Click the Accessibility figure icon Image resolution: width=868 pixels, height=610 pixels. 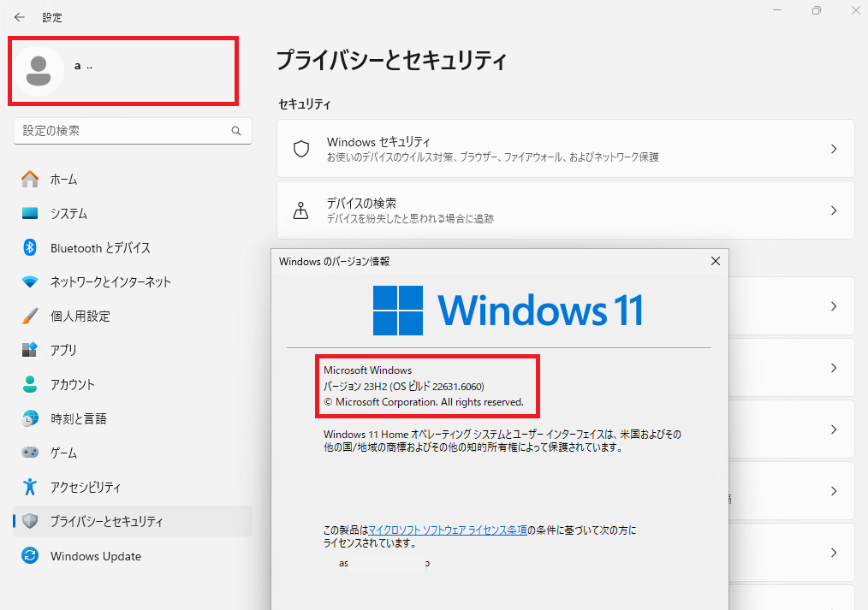pos(30,487)
